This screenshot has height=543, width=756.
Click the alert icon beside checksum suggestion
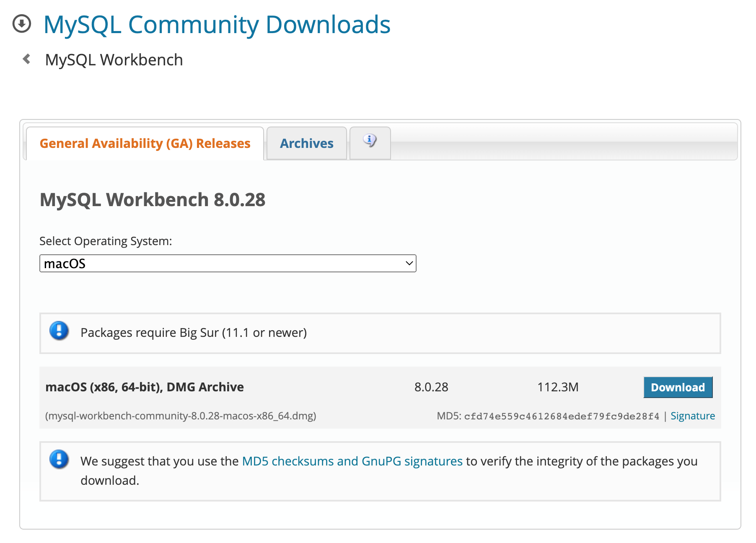[59, 459]
